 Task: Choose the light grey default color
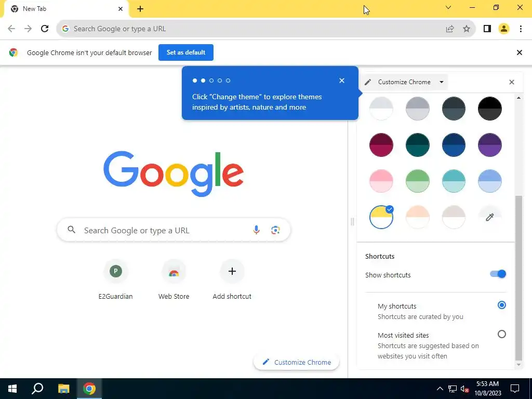[381, 109]
